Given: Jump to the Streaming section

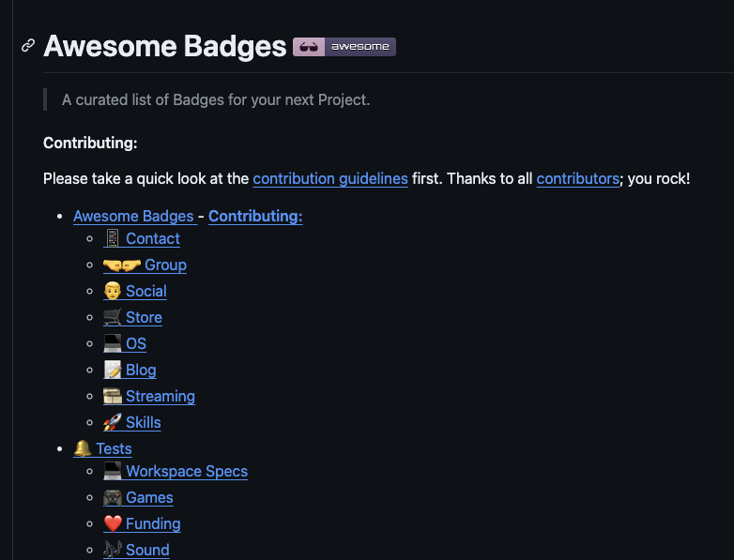Looking at the screenshot, I should [x=161, y=396].
